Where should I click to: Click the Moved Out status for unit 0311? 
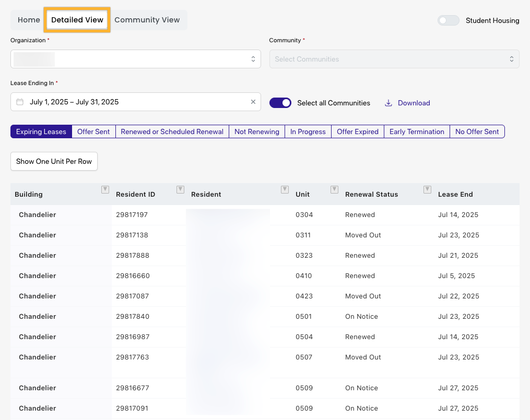[363, 235]
